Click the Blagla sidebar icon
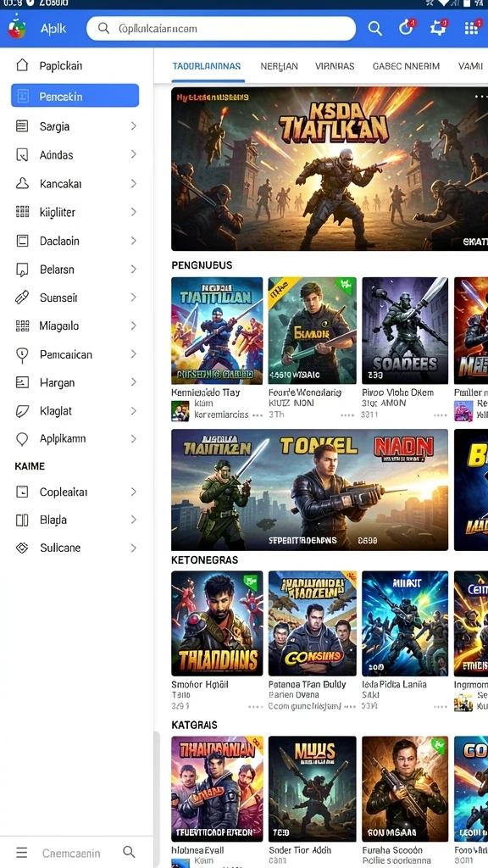The width and height of the screenshot is (488, 868). [22, 520]
